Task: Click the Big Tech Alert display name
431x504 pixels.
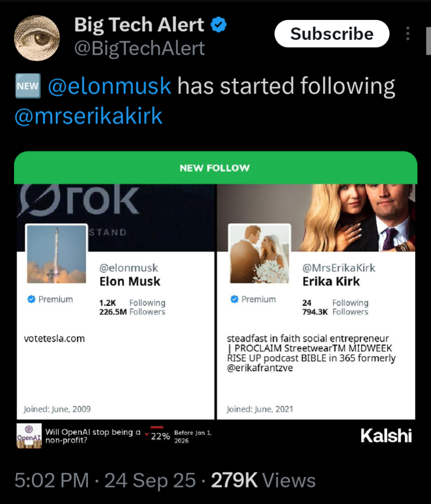Action: point(139,24)
